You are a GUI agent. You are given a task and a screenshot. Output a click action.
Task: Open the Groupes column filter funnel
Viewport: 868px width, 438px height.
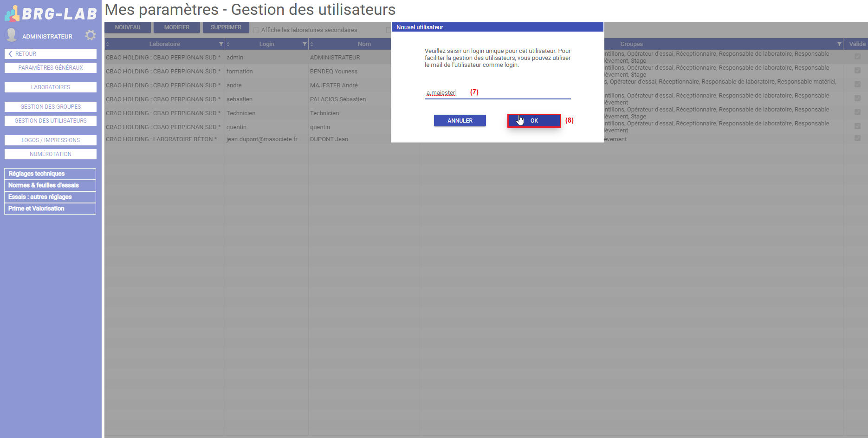pos(839,44)
